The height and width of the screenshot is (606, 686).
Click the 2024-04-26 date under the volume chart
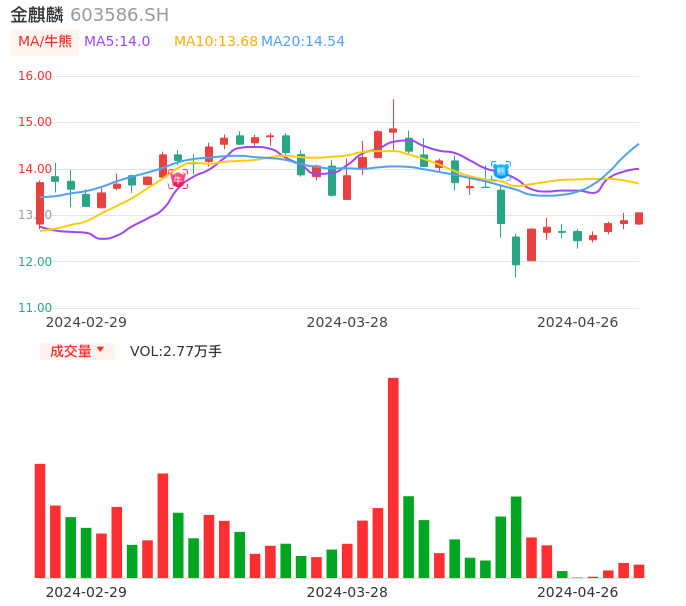click(x=578, y=592)
